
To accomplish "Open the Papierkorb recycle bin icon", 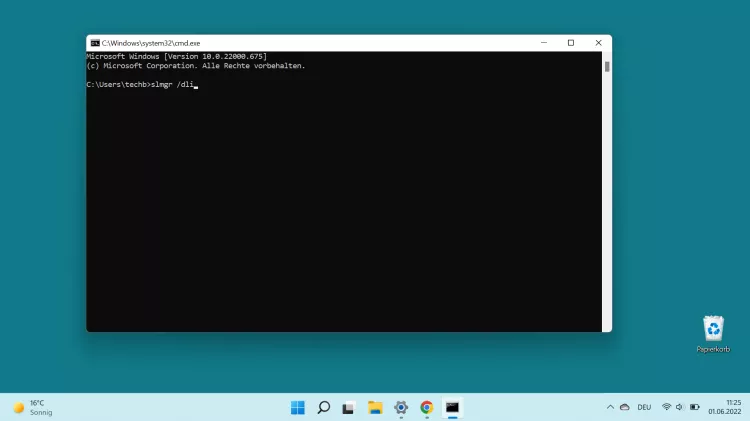I will pyautogui.click(x=713, y=334).
